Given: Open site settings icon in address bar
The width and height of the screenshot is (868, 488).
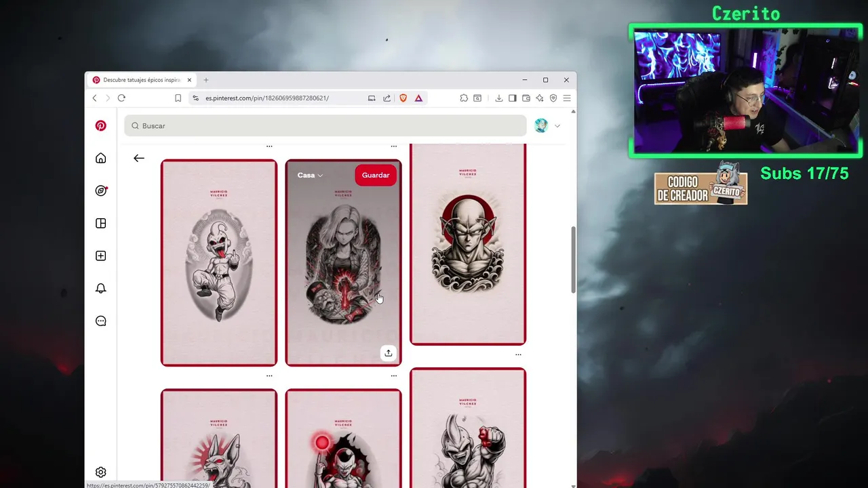Looking at the screenshot, I should [x=195, y=98].
